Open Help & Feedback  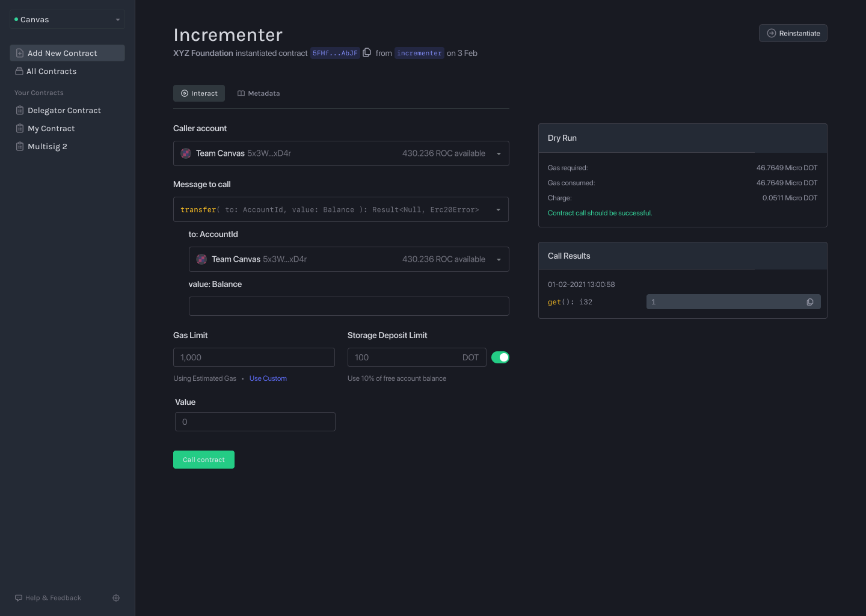[48, 597]
